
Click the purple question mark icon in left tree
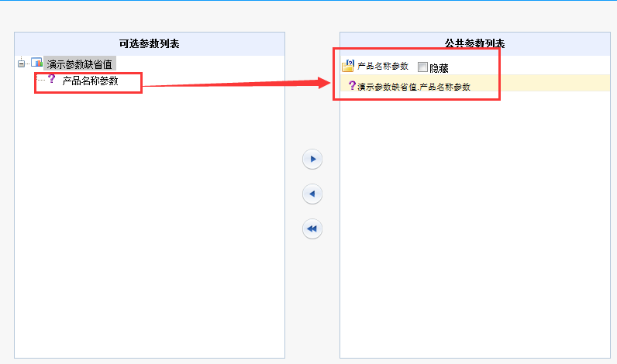coord(52,79)
